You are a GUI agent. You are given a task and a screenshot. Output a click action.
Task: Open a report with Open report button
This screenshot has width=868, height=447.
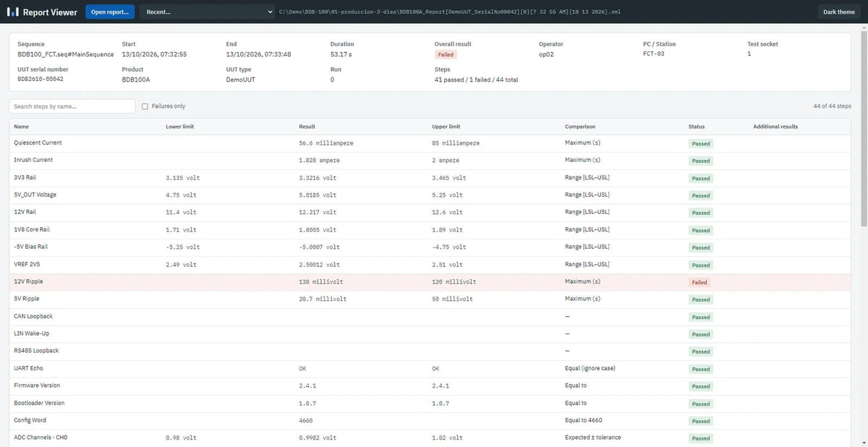109,12
